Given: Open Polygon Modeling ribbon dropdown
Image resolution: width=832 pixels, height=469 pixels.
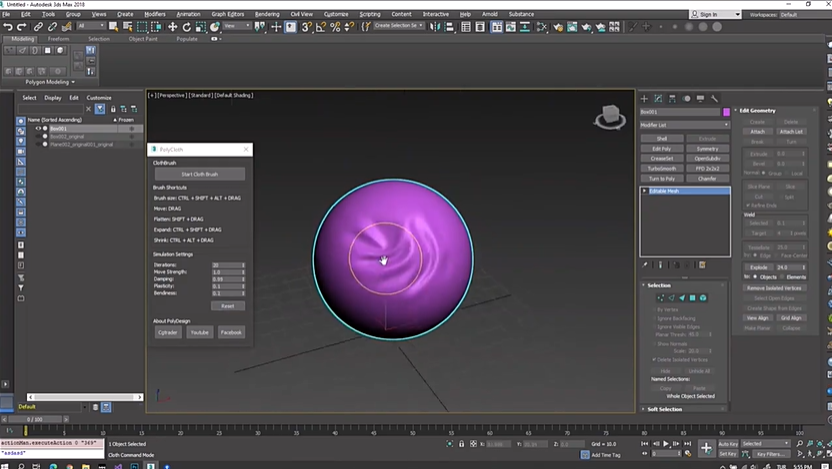Looking at the screenshot, I should (50, 82).
